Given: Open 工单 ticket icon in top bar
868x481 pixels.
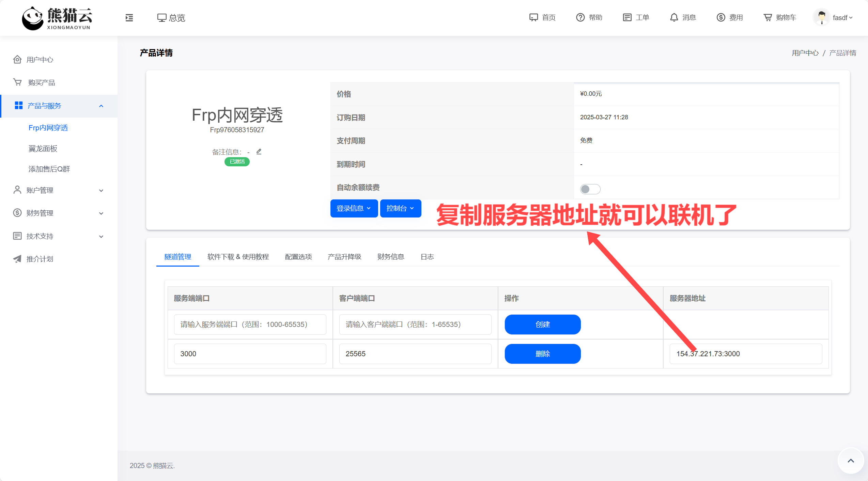Looking at the screenshot, I should click(x=627, y=17).
